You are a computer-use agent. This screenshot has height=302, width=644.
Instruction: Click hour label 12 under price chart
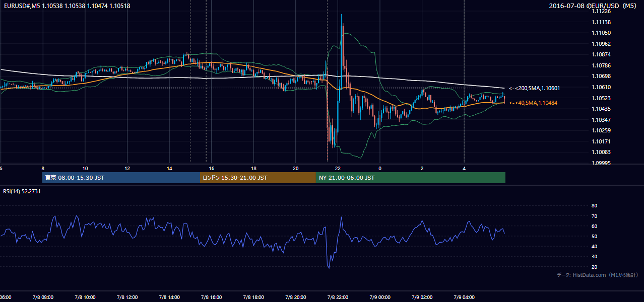click(x=127, y=169)
